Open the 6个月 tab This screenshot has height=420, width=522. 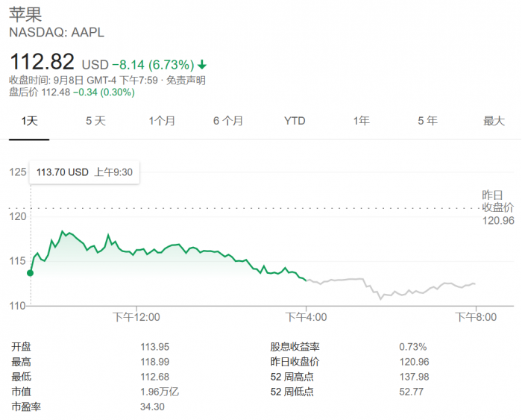click(x=228, y=121)
